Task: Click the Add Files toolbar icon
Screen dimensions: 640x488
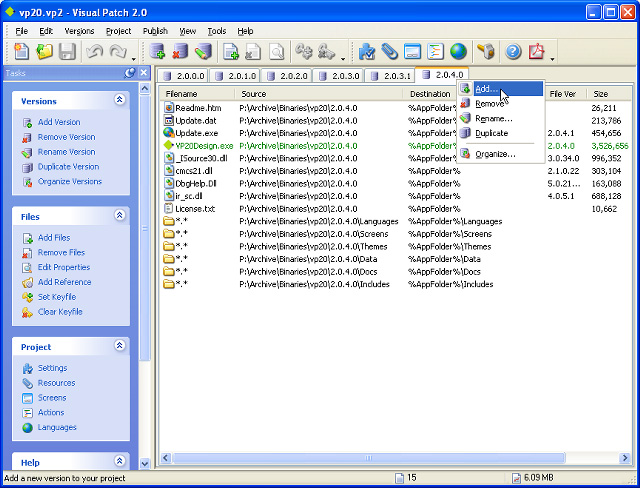Action: pos(231,52)
